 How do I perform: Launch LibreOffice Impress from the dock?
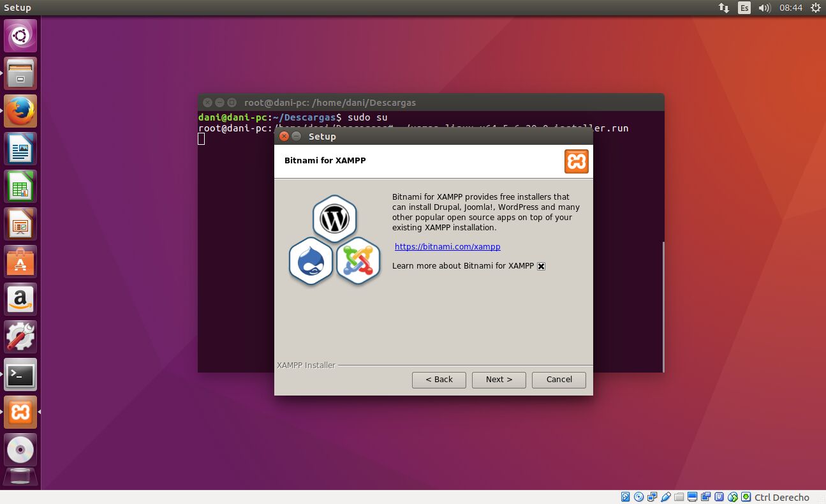click(20, 224)
